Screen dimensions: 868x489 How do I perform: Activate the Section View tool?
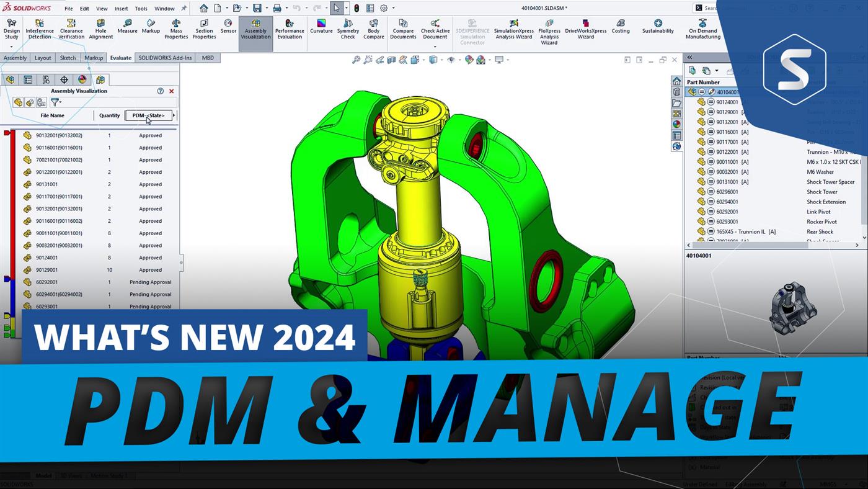point(392,60)
